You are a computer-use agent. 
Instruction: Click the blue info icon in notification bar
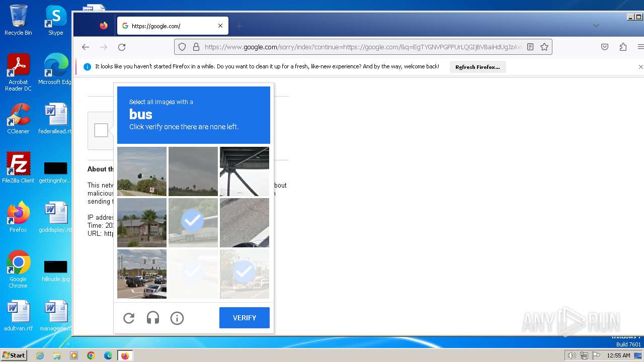(x=87, y=67)
